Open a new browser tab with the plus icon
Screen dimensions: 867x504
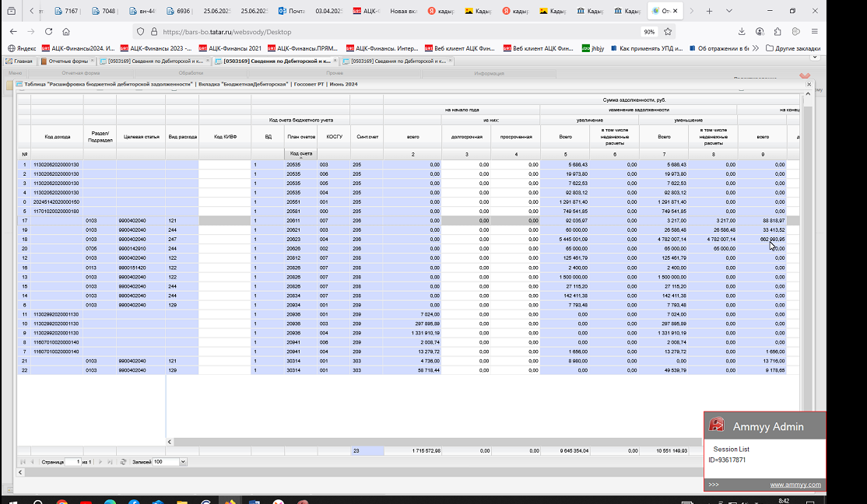pos(710,11)
